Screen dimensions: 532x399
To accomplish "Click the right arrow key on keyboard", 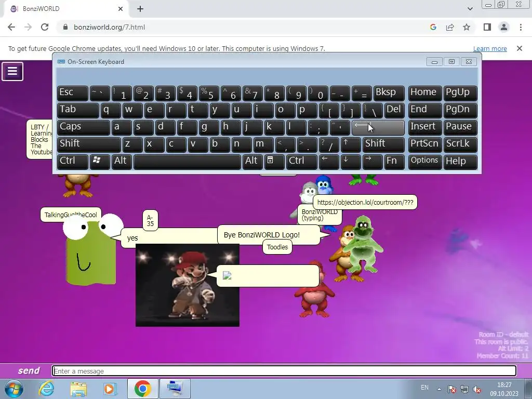I will point(372,161).
